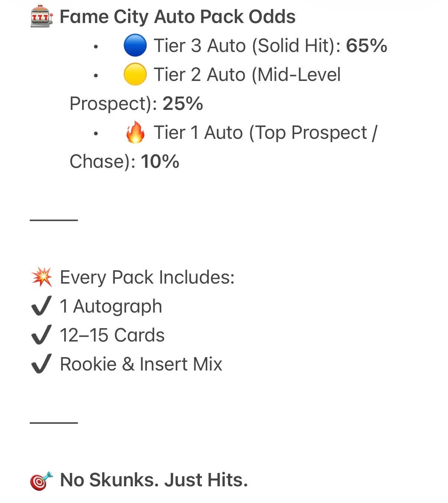The image size is (448, 503).
Task: Select the Every Pack Includes: label
Action: 147,277
